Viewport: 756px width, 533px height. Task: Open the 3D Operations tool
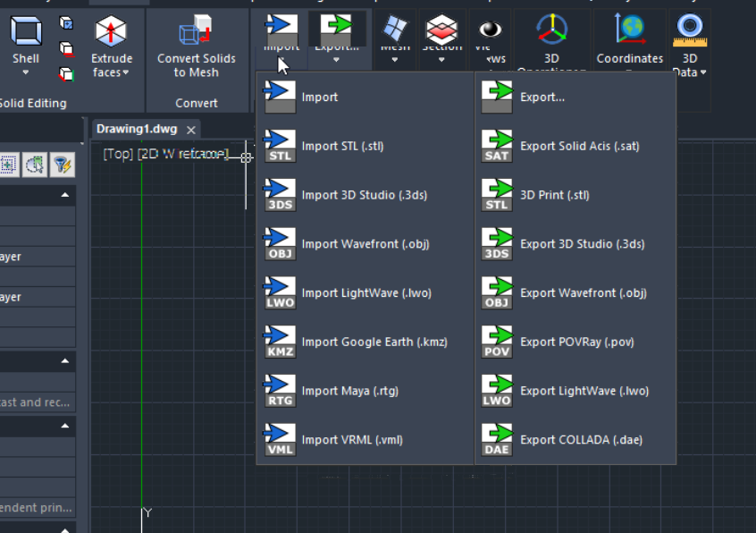tap(551, 27)
